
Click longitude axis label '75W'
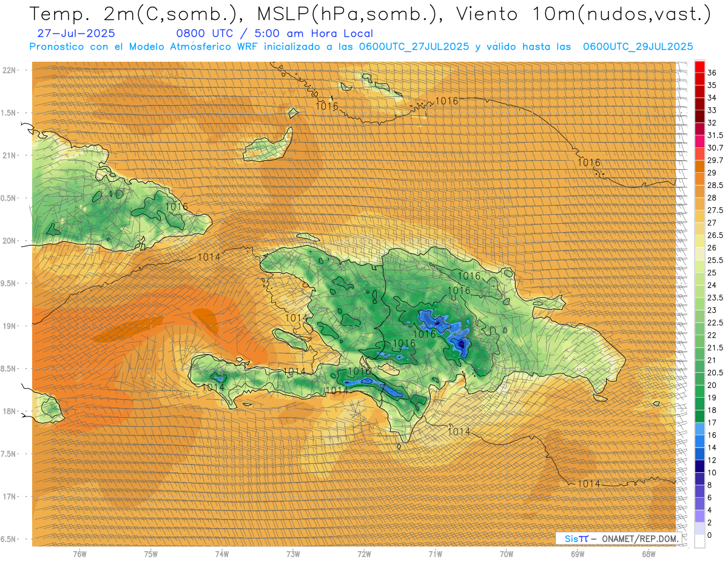151,554
